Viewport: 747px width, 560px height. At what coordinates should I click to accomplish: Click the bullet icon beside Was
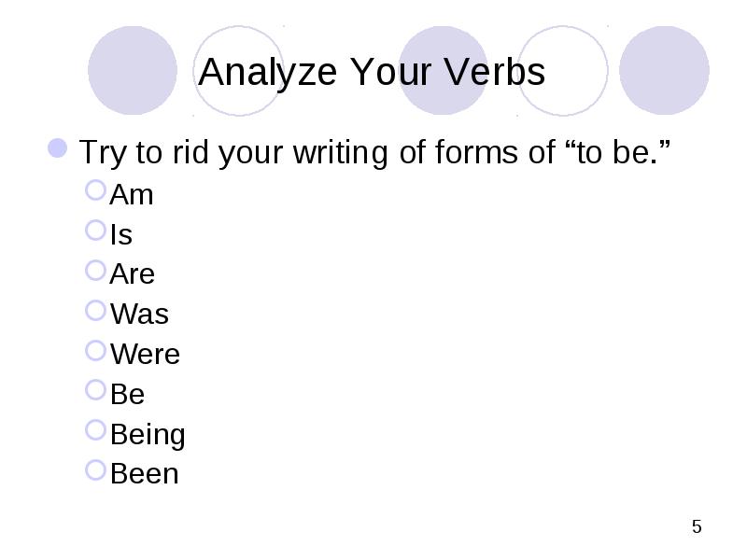[95, 311]
